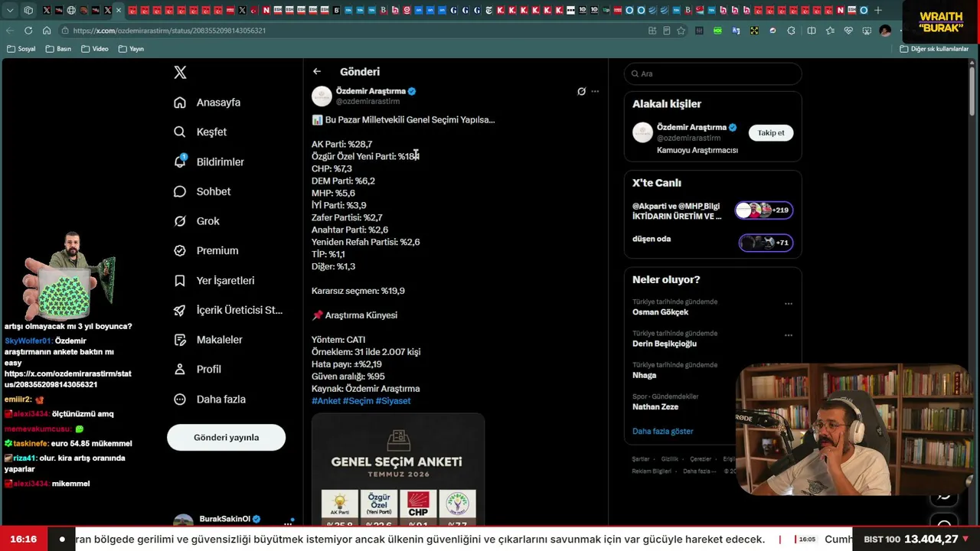
Task: Open Makaleler in the sidebar
Action: click(207, 340)
